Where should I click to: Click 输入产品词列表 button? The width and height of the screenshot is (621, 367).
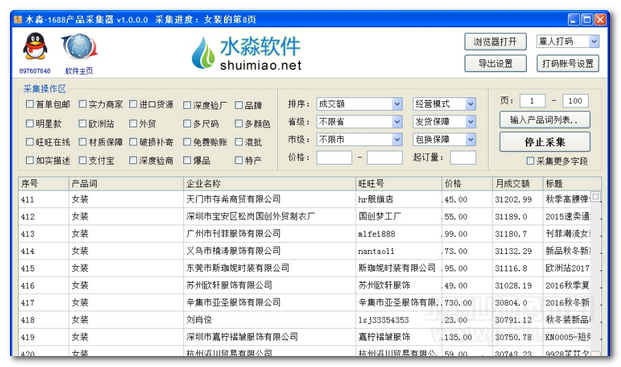point(545,120)
